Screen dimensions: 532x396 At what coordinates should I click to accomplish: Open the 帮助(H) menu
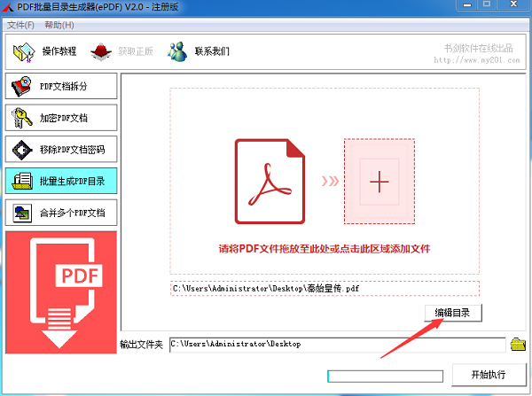click(x=59, y=24)
